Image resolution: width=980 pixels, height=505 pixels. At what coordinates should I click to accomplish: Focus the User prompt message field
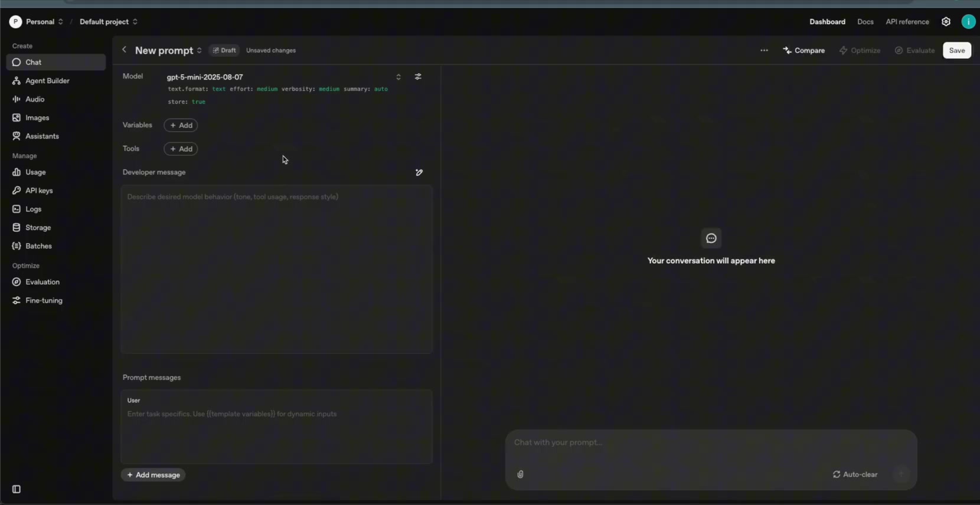(277, 427)
